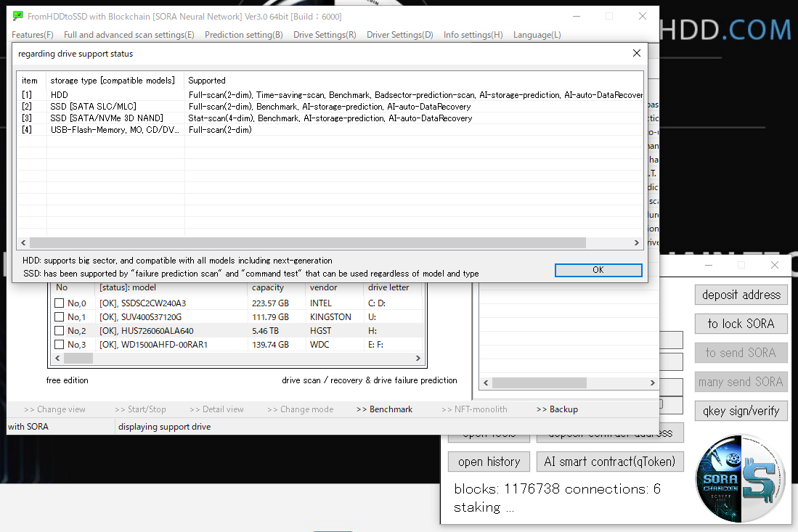Screen dimensions: 798x532
Task: Select the SSD [SATA SLC/MLC] row
Action: tap(330, 107)
